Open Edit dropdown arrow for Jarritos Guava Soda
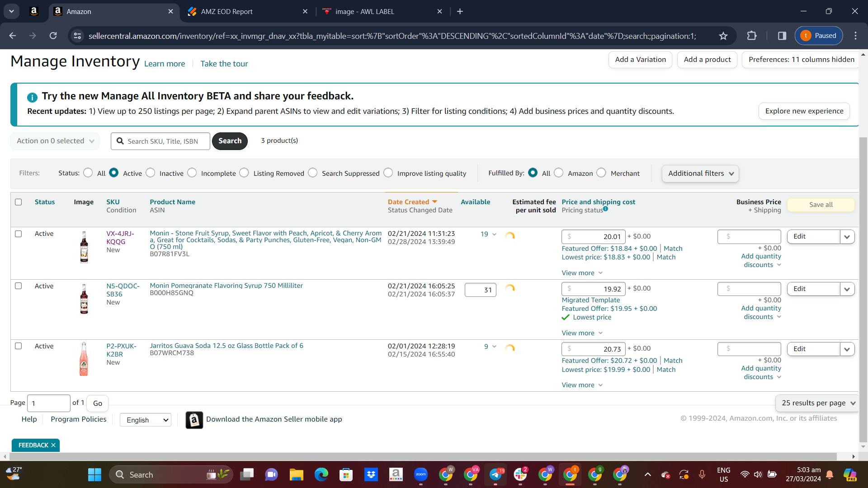 coord(847,349)
